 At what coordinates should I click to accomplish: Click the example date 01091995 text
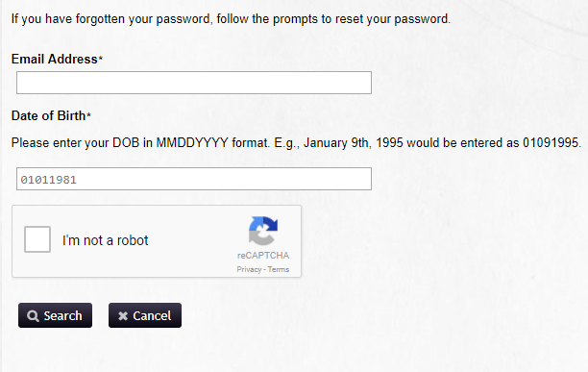coord(551,142)
